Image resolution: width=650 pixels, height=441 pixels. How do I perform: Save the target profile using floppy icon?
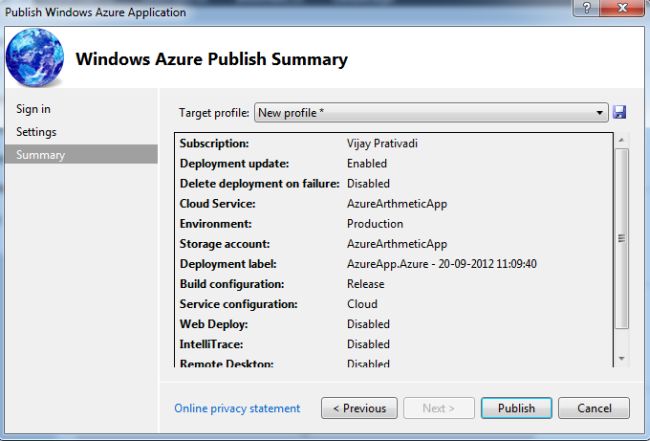(619, 112)
